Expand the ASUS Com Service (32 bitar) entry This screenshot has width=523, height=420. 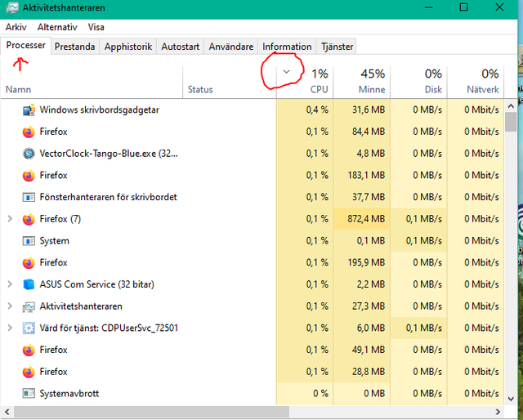(x=10, y=284)
